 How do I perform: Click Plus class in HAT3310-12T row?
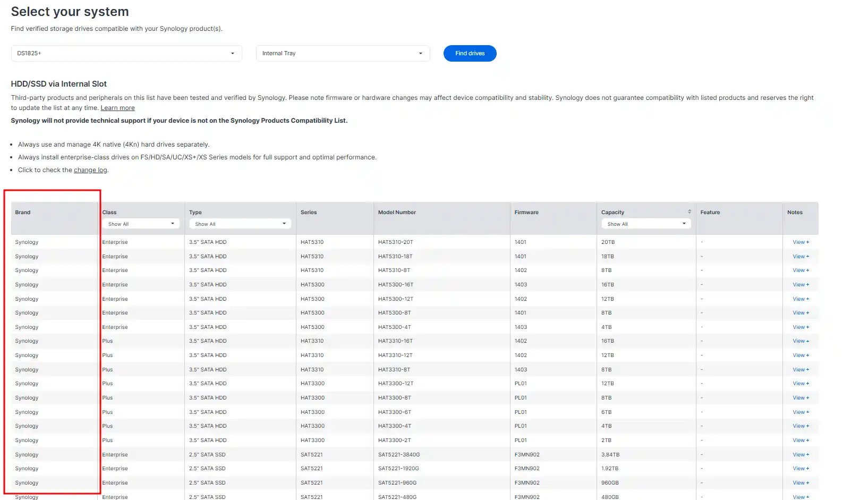click(x=107, y=355)
